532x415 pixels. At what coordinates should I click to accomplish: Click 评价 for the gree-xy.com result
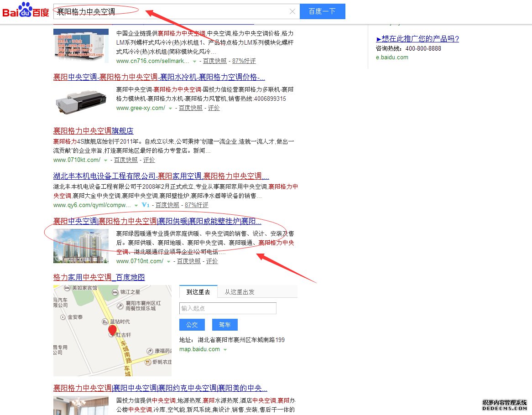[x=214, y=108]
